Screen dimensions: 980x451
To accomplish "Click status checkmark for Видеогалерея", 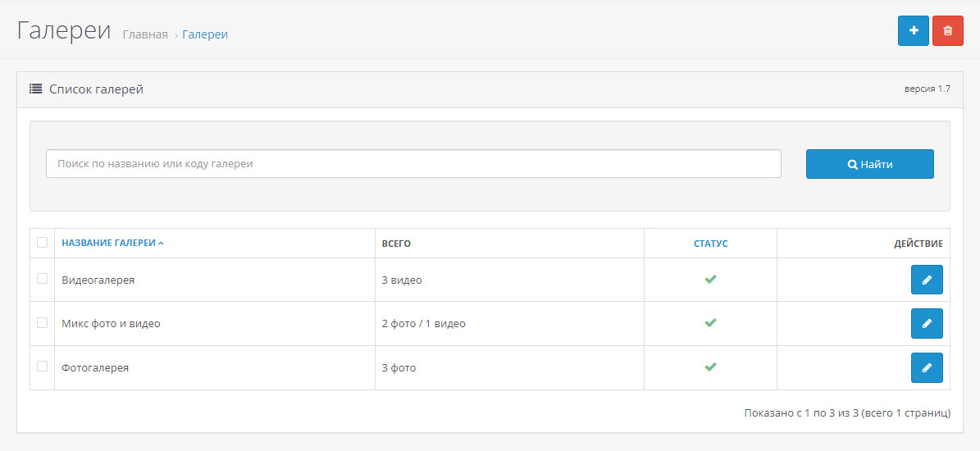I will point(710,280).
